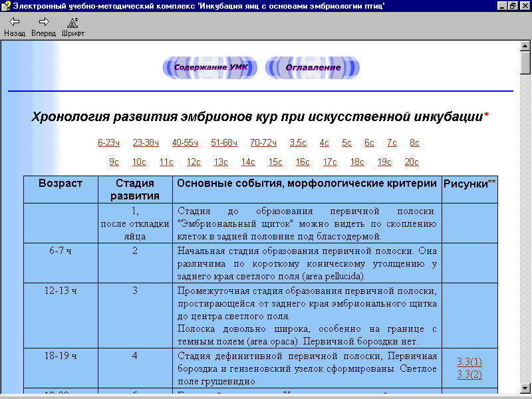Screen dimensions: 532x399
Task: Open the Оглавление button
Action: (313, 67)
